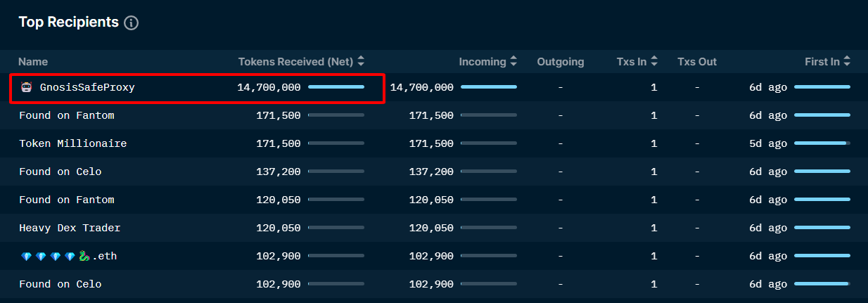Open Found on Fantom with 120,050 tokens
Viewport: 868px width, 303px height.
tap(67, 200)
